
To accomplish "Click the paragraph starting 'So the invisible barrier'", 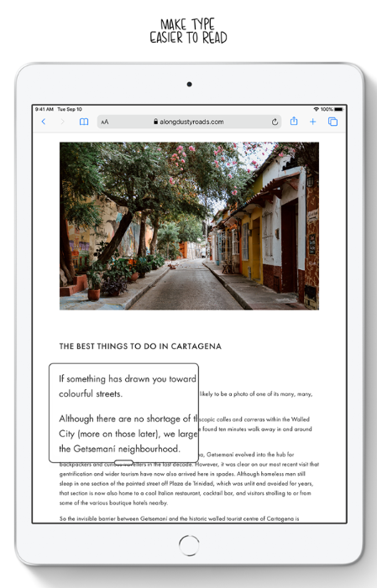I will pos(179,518).
